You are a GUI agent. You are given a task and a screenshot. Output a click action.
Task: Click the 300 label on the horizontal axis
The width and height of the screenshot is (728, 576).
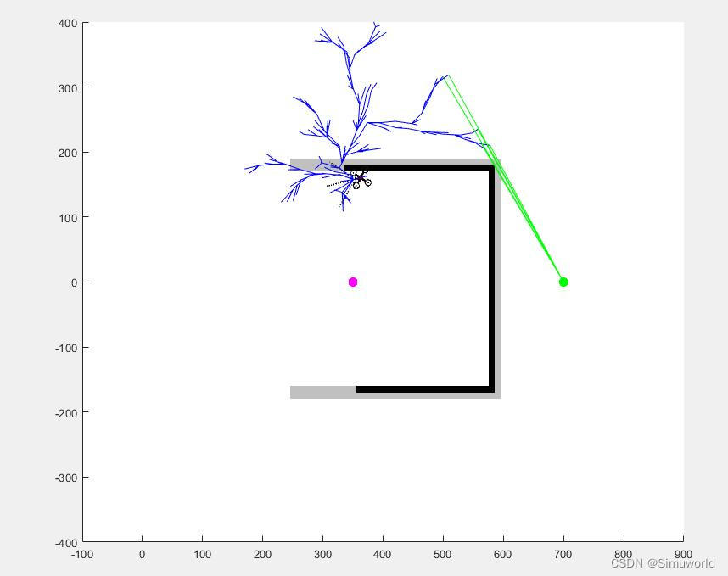322,554
